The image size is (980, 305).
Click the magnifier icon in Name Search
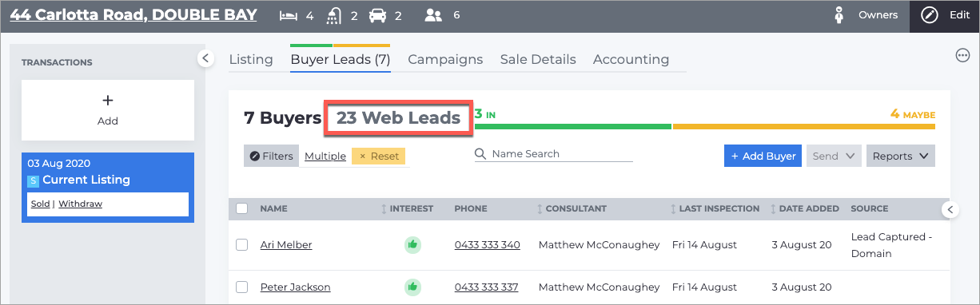480,154
